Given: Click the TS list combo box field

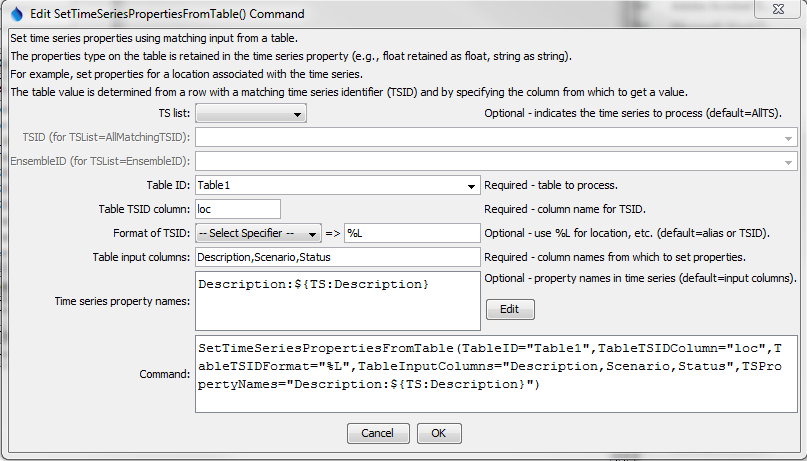Looking at the screenshot, I should 243,114.
